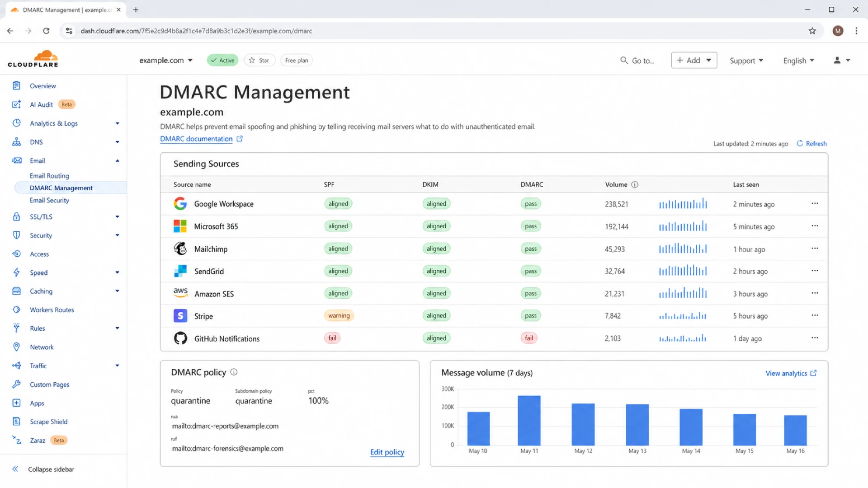This screenshot has width=868, height=488.
Task: Open the user account dropdown
Action: click(842, 60)
